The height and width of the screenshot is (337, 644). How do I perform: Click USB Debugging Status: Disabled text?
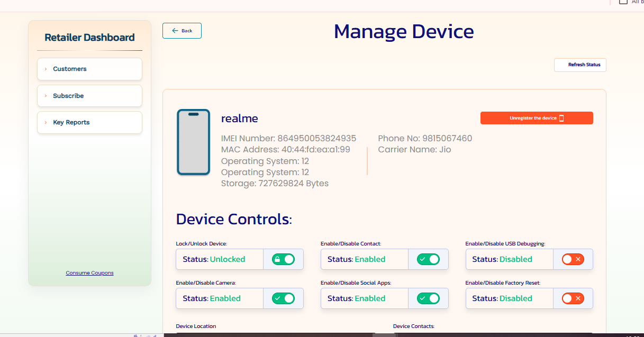[x=502, y=259]
